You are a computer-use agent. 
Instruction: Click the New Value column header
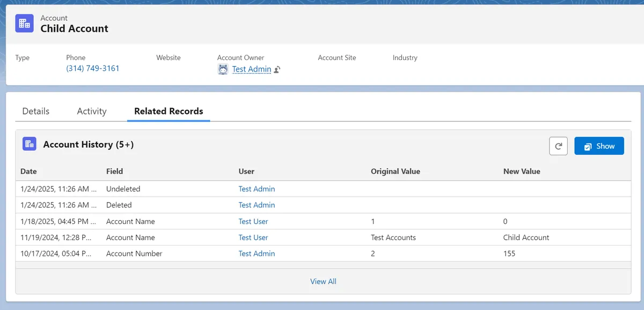click(x=522, y=171)
